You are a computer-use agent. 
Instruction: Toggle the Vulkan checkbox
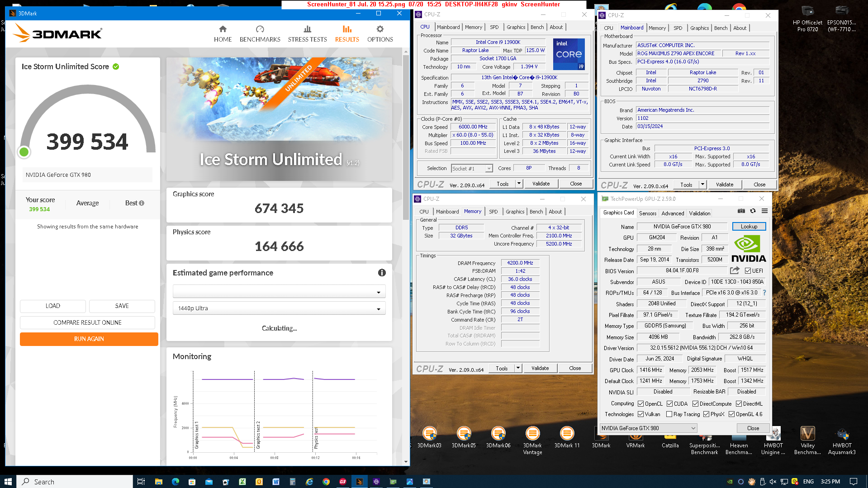640,414
